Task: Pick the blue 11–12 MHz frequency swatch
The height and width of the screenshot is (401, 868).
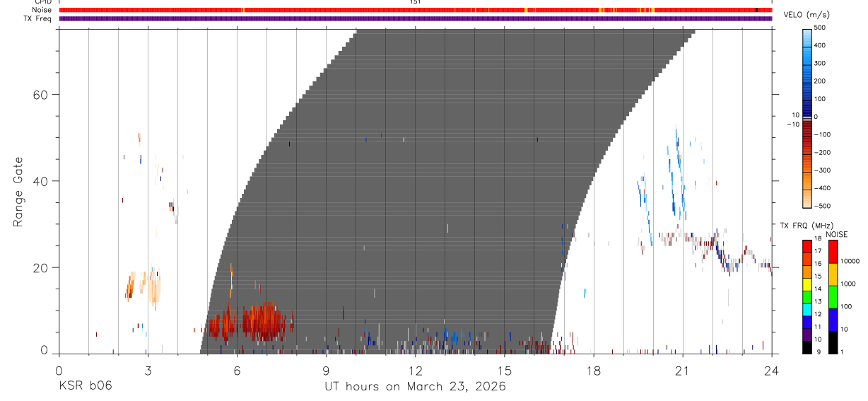Action: click(807, 322)
